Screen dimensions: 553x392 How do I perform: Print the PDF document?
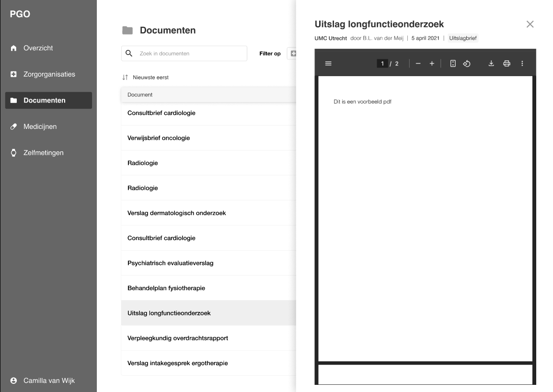[507, 63]
